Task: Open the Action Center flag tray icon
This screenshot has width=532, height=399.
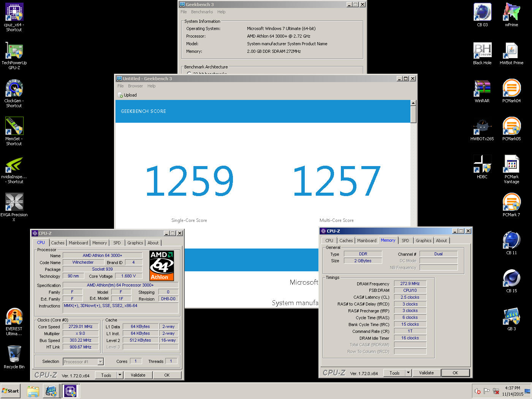Action: [x=487, y=391]
